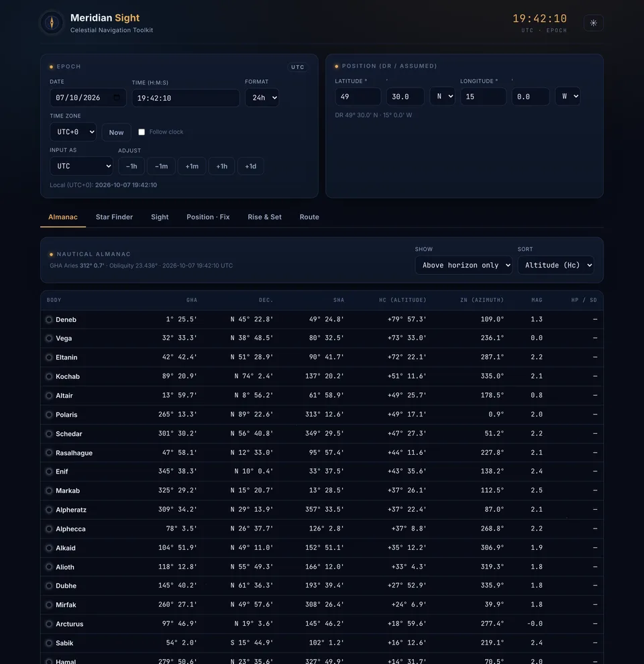Open the latitude N hemisphere dropdown

[442, 96]
